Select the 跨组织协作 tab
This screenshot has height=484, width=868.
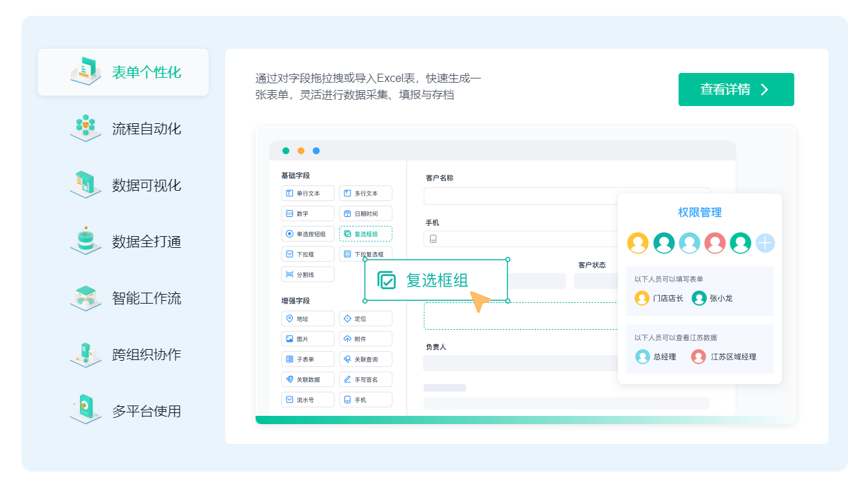pyautogui.click(x=123, y=355)
